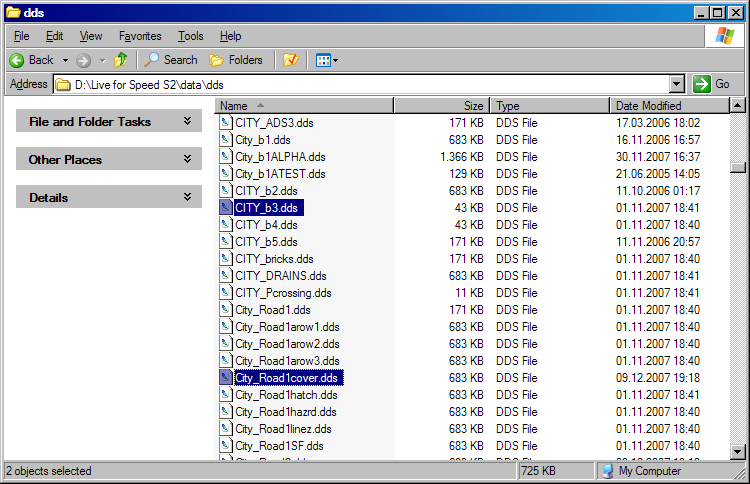Screen dimensions: 750x484
Task: Click the Views toolbar icon
Action: pos(323,60)
